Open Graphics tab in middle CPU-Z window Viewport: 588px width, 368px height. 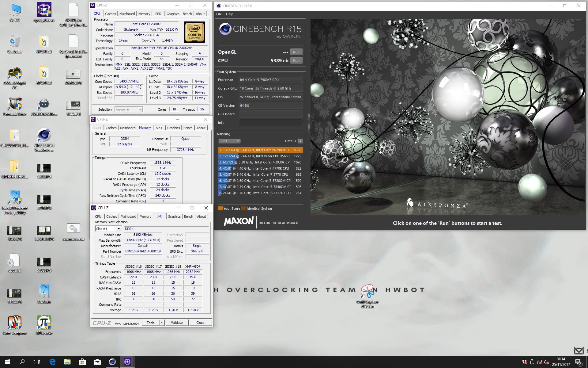point(173,128)
